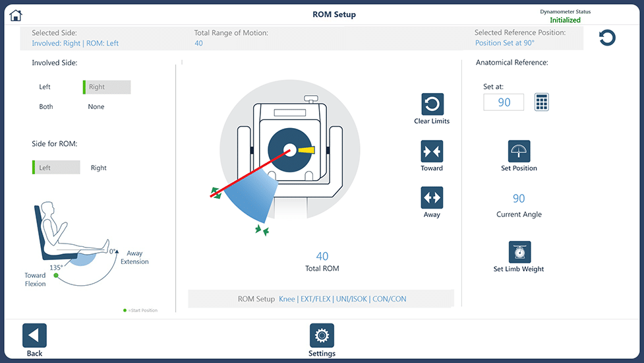
Task: Select Left as involved side
Action: tap(45, 87)
